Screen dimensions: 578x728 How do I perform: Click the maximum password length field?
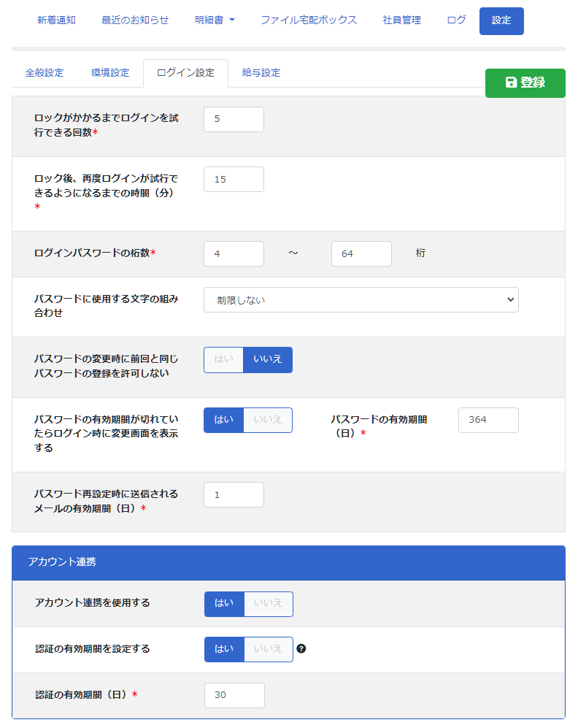coord(361,253)
